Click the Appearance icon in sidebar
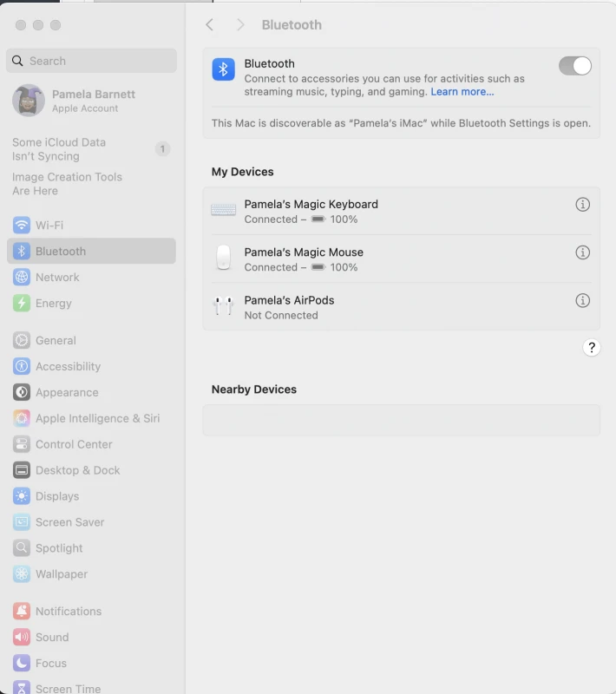 [x=21, y=392]
